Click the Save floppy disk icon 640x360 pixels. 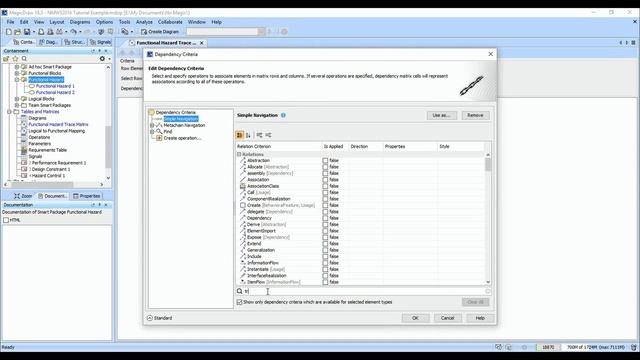pyautogui.click(x=27, y=32)
